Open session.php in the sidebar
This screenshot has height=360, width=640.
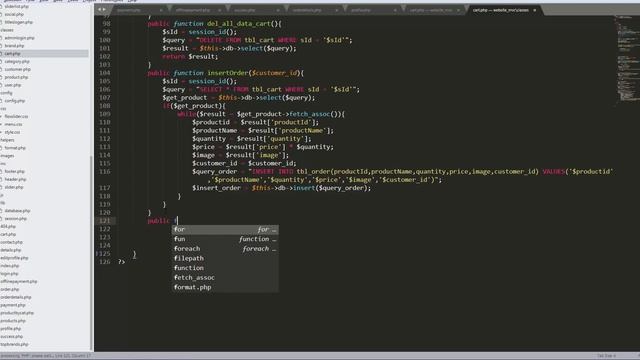pos(16,219)
